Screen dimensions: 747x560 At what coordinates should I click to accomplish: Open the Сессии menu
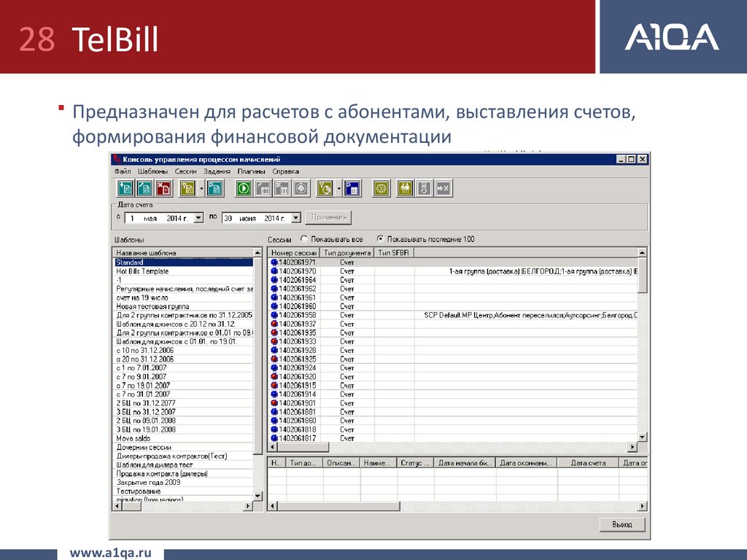coord(186,171)
